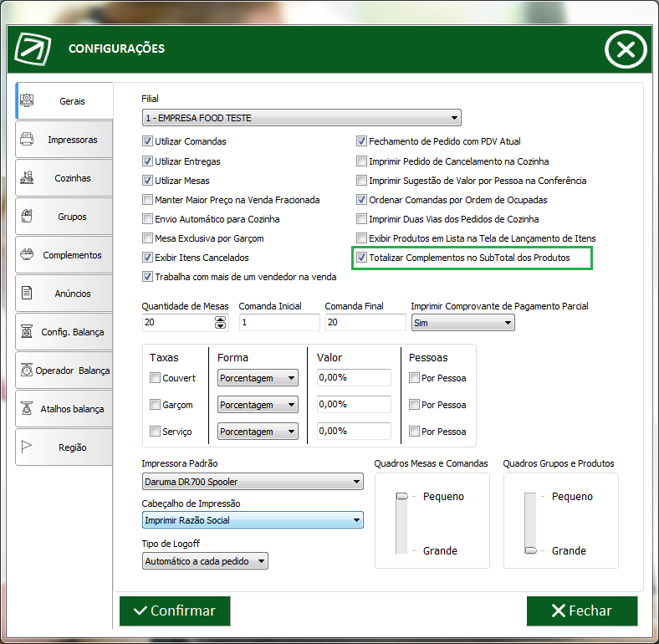This screenshot has width=659, height=644.
Task: Click the Gerais monitor gear icon
Action: pos(27,100)
